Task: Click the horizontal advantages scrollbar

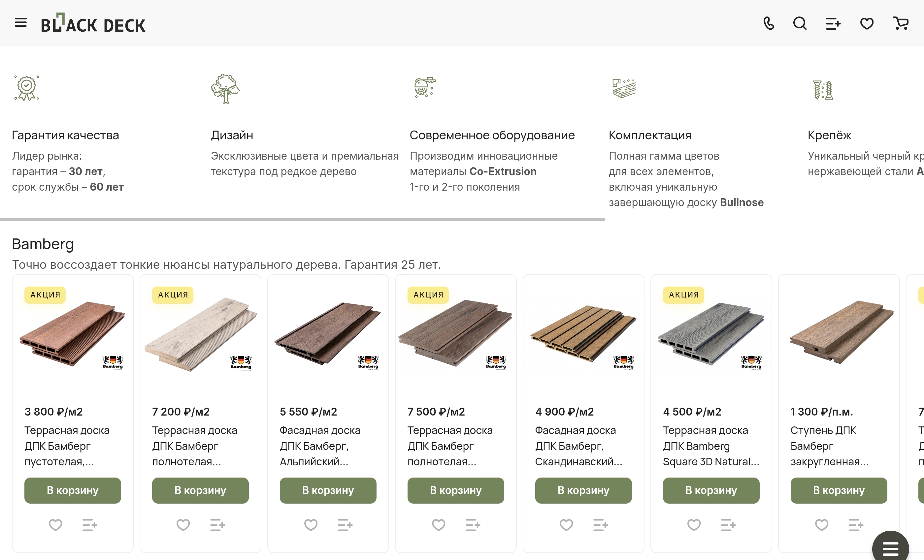Action: pos(302,220)
